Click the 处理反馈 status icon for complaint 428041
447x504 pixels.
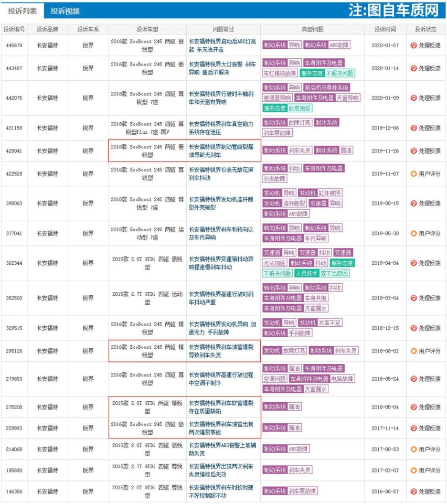[x=413, y=151]
